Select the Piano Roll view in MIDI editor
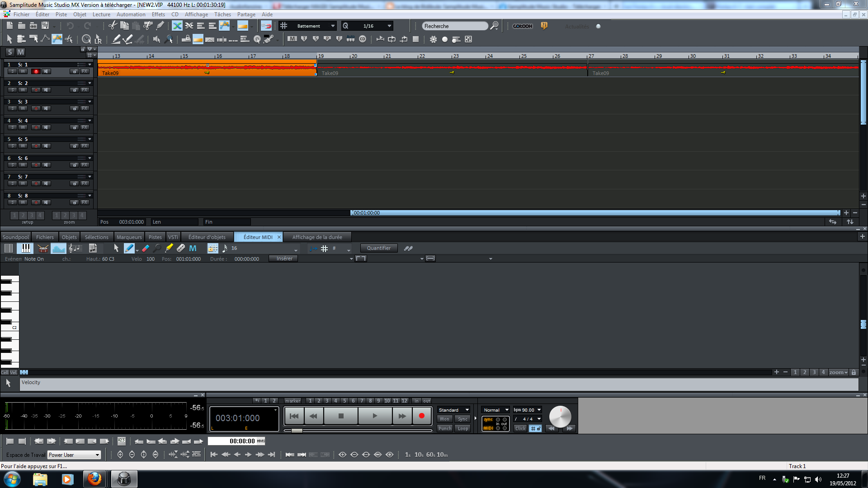The image size is (868, 488). [25, 248]
